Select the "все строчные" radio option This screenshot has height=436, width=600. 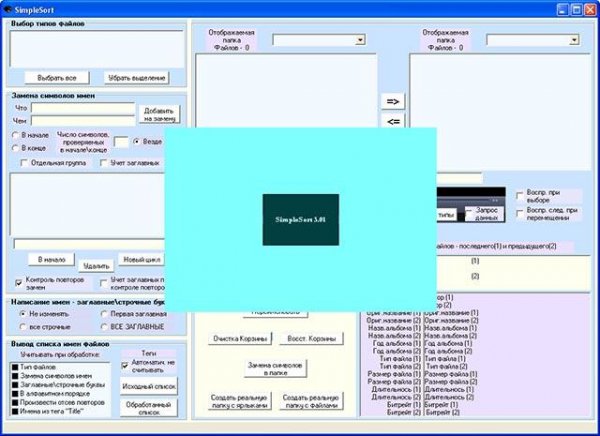pyautogui.click(x=23, y=327)
